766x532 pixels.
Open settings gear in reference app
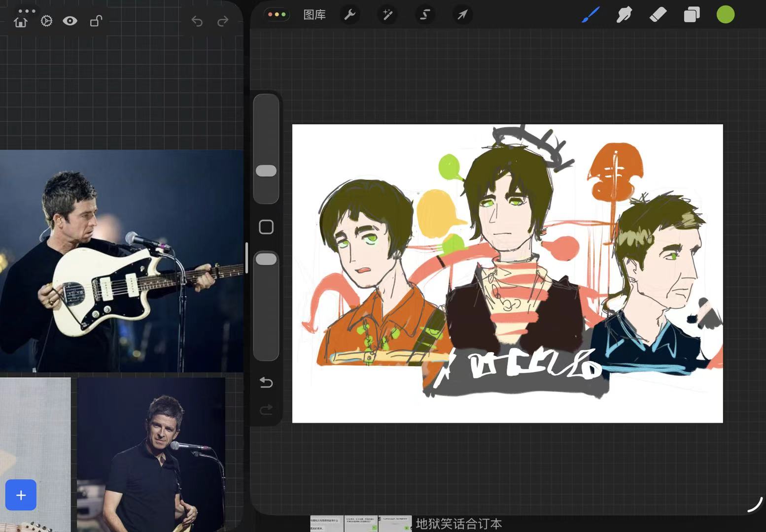pos(46,21)
